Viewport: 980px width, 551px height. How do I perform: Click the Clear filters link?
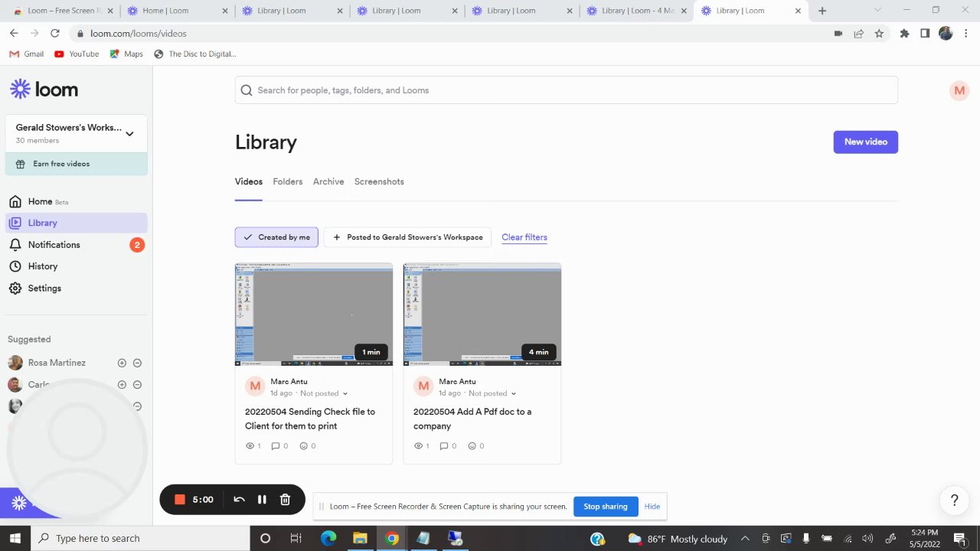click(524, 237)
